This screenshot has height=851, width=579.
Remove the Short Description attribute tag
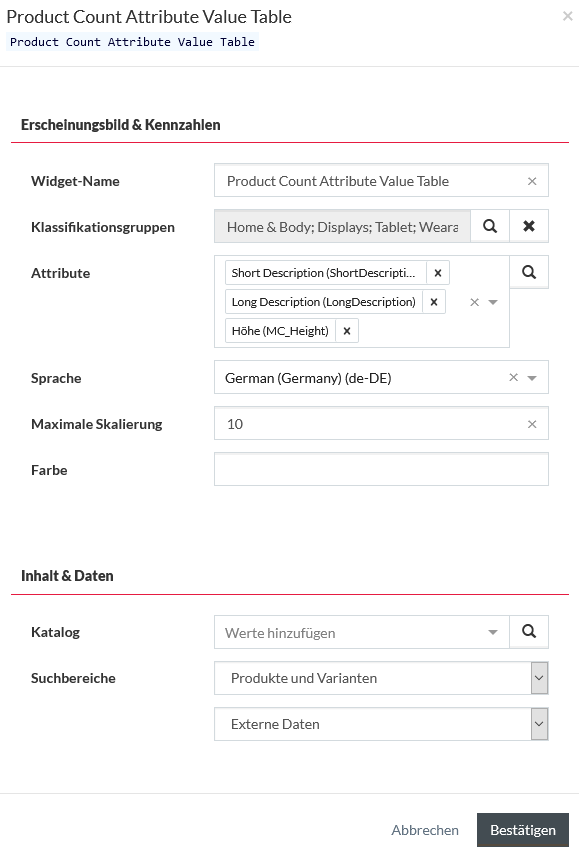(x=438, y=273)
